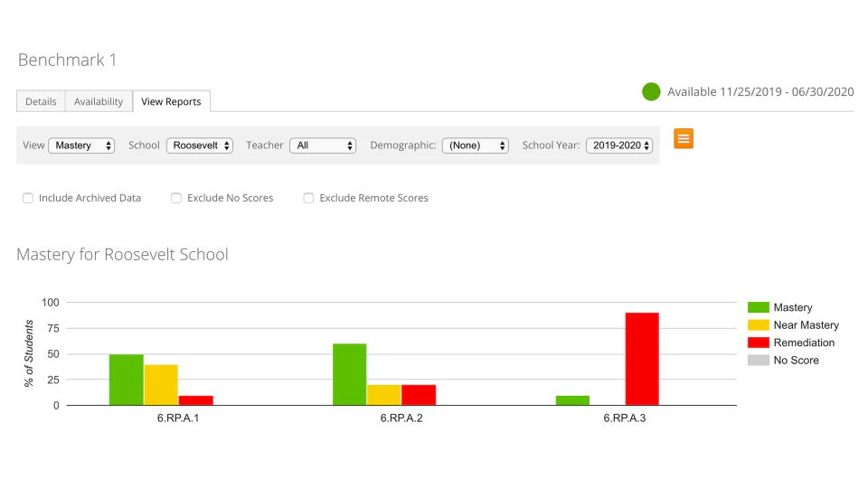Open the Teacher dropdown set to All

coord(323,145)
